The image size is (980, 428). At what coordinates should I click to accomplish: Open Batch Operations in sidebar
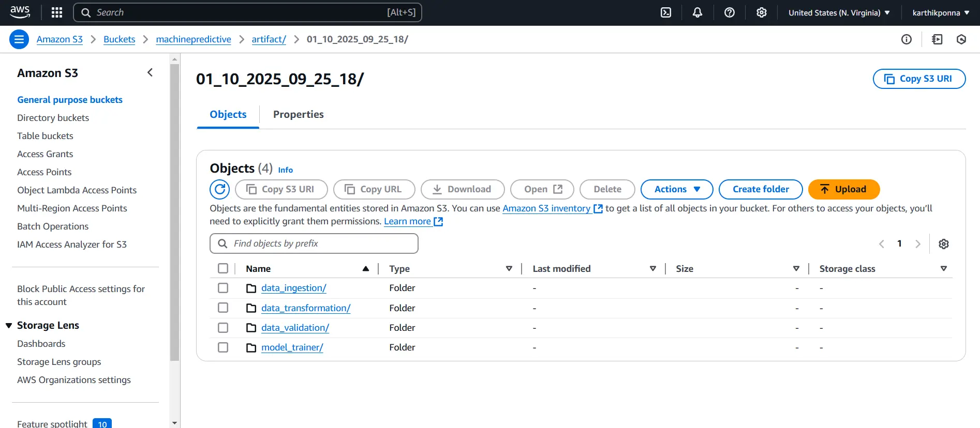(x=53, y=226)
